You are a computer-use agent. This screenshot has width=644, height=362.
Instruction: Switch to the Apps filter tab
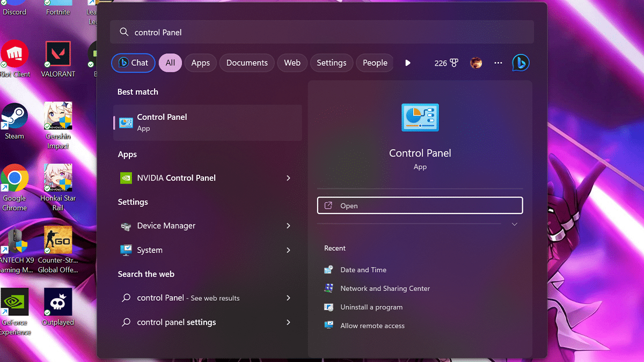pos(200,63)
